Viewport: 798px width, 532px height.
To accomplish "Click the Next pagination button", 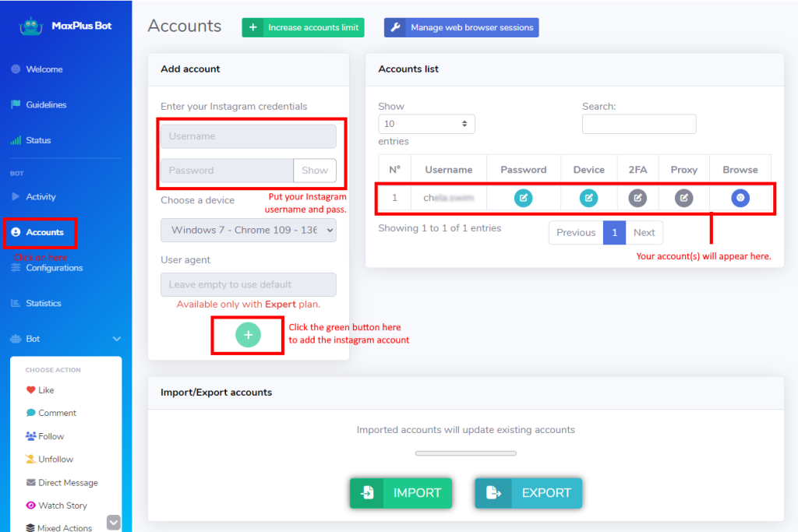I will (x=644, y=232).
